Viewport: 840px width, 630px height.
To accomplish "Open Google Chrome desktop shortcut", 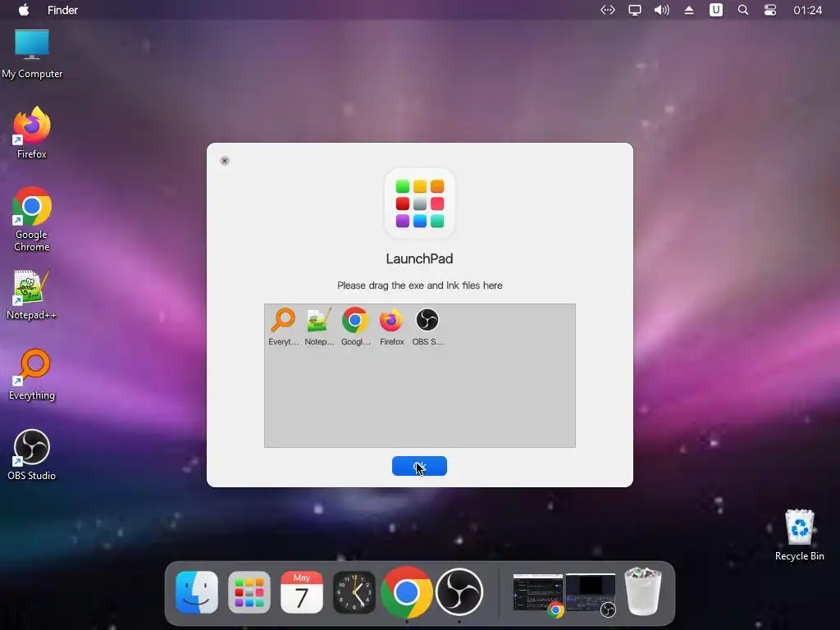I will (32, 219).
